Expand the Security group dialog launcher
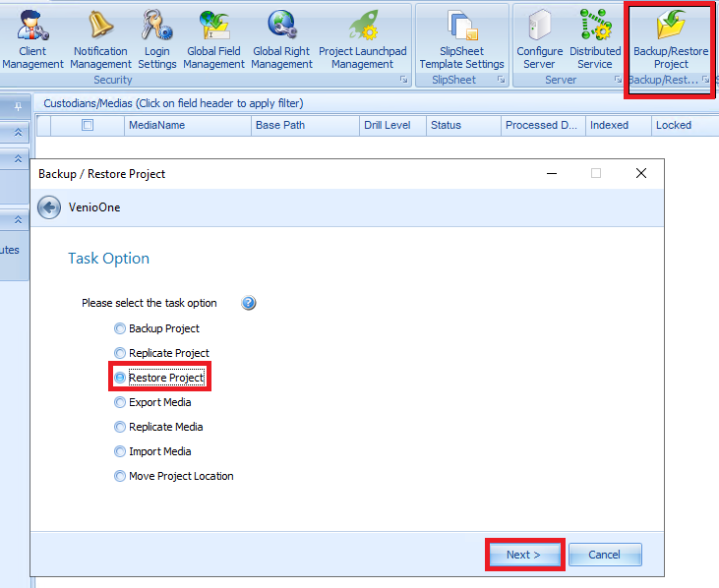The image size is (719, 588). pyautogui.click(x=403, y=80)
